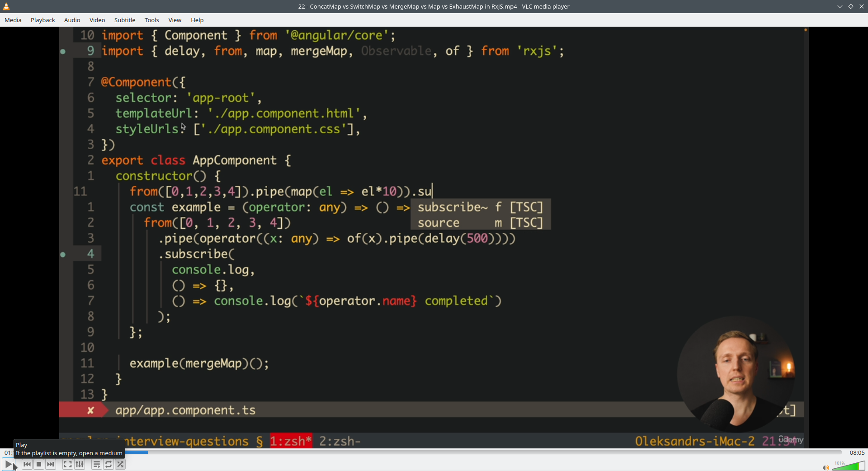Click the VLC cone icon in title bar

click(x=6, y=6)
